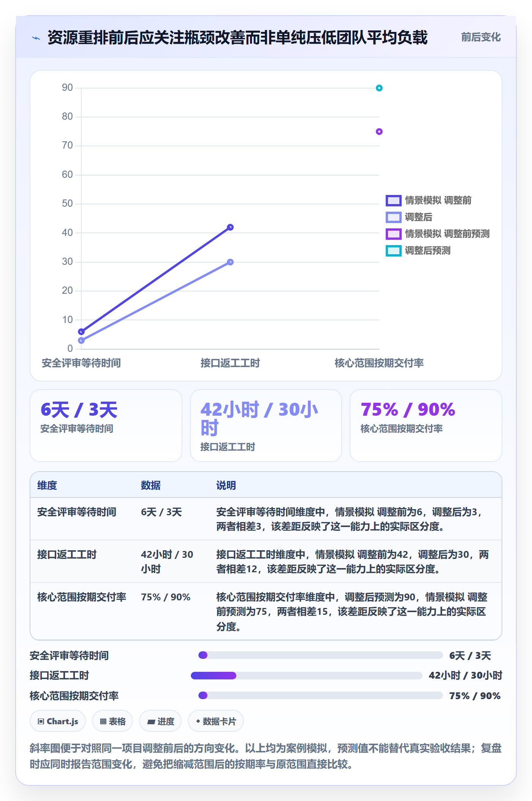The width and height of the screenshot is (532, 801).
Task: Click the 接口返工工时 x-axis label
Action: pos(230,363)
